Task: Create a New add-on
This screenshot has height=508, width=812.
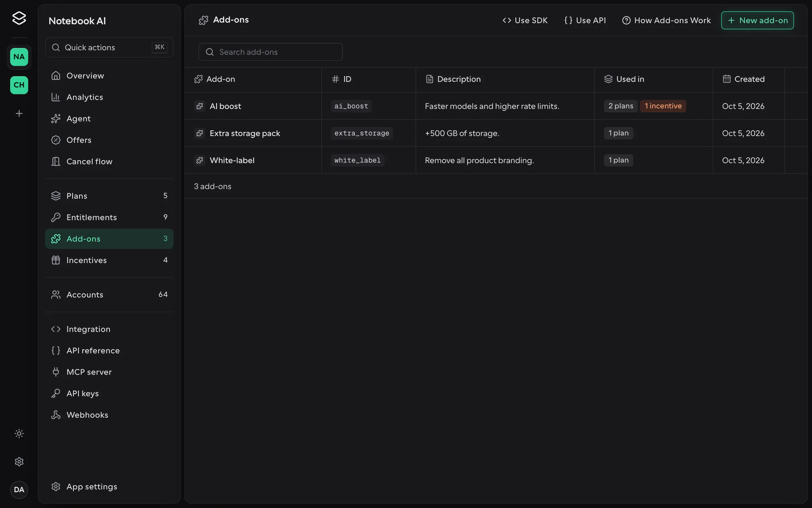Action: (757, 20)
